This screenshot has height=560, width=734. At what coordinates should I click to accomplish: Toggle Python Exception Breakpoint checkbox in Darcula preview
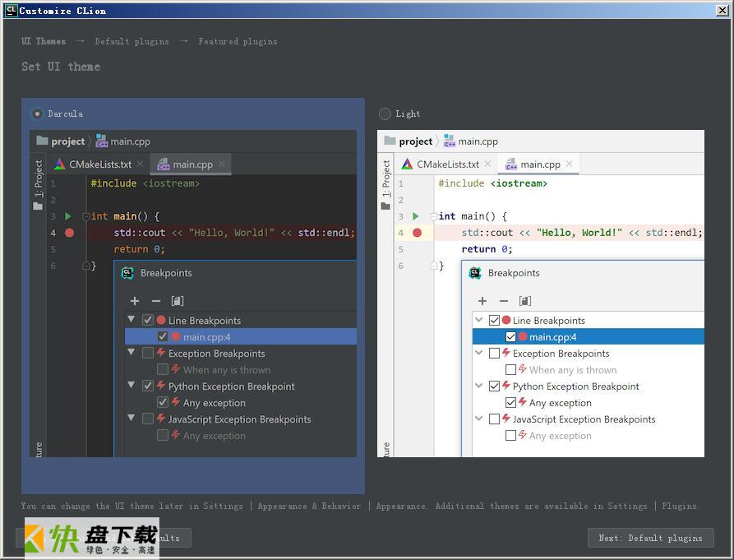[x=148, y=386]
